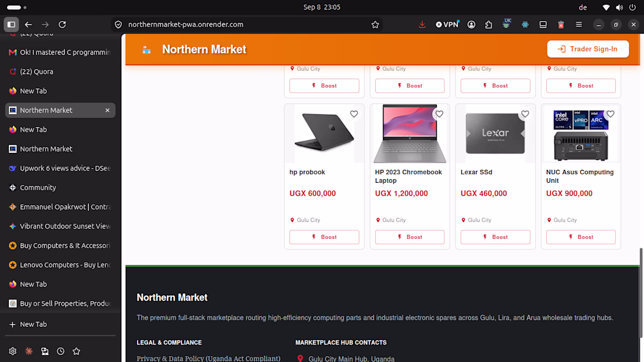644x362 pixels.
Task: Open a new tab from the sidebar
Action: click(60, 324)
